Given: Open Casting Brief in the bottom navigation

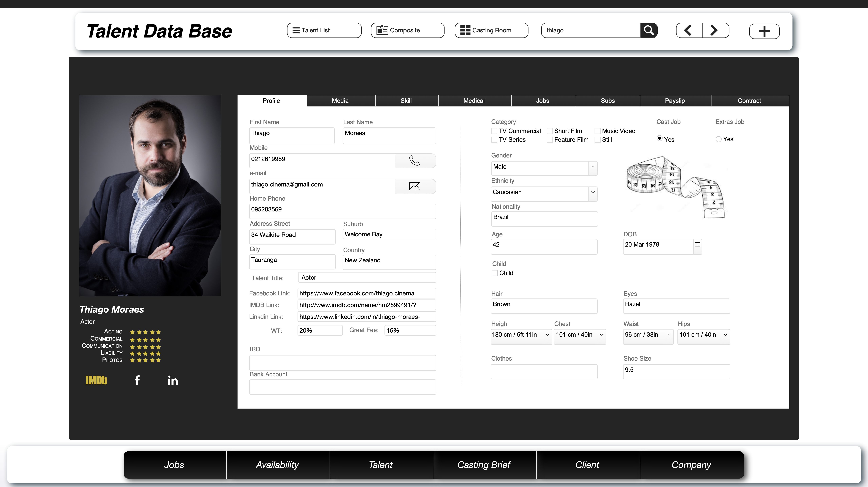Looking at the screenshot, I should 484,465.
